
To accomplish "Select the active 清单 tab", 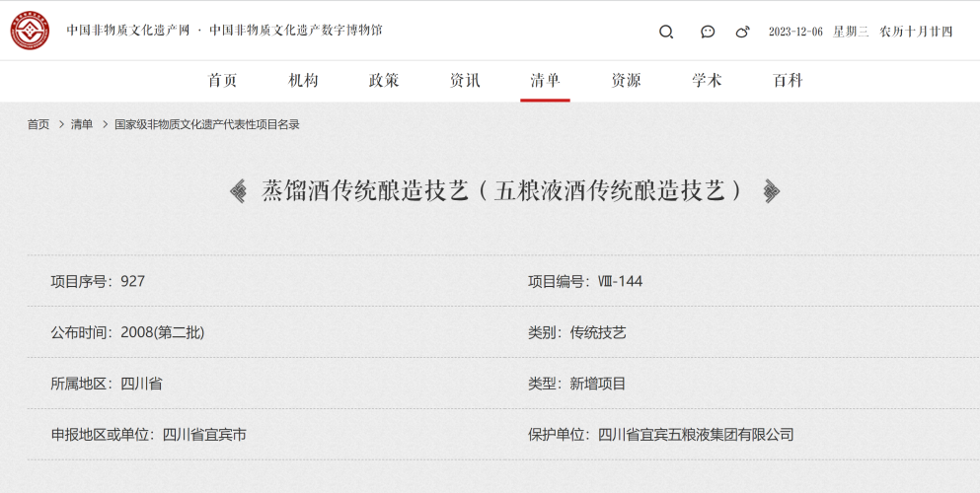I will (545, 81).
